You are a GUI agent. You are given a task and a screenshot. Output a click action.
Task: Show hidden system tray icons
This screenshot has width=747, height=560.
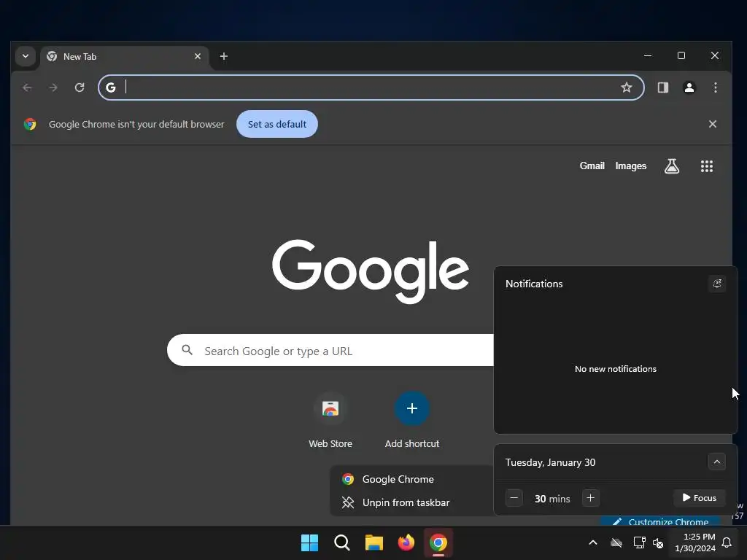(x=593, y=542)
